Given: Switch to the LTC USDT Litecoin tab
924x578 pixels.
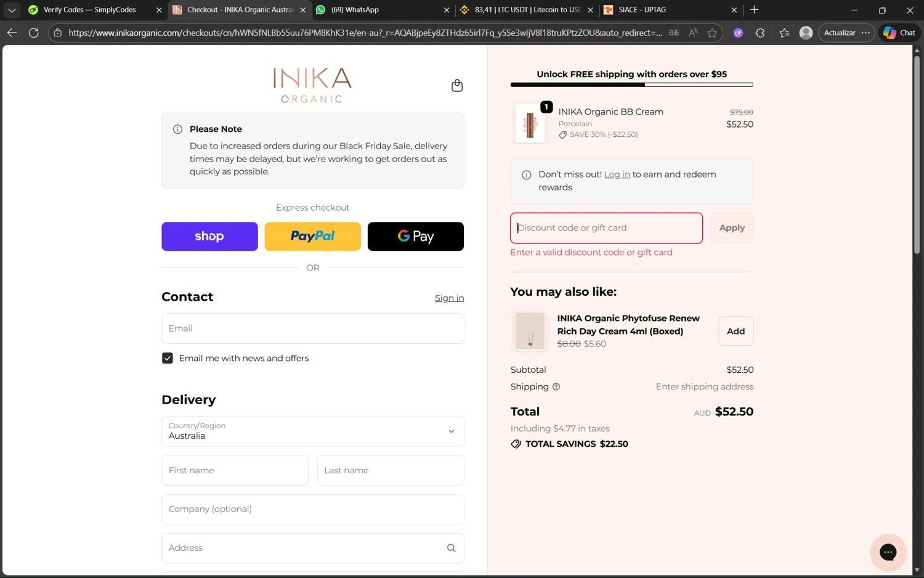Looking at the screenshot, I should [x=527, y=10].
